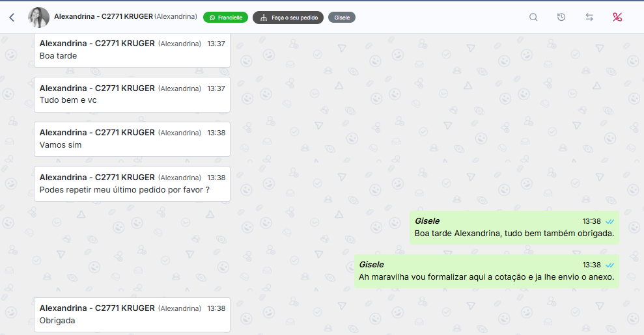Click the 13:37 timestamp on 'Boa tarde'

[216, 44]
